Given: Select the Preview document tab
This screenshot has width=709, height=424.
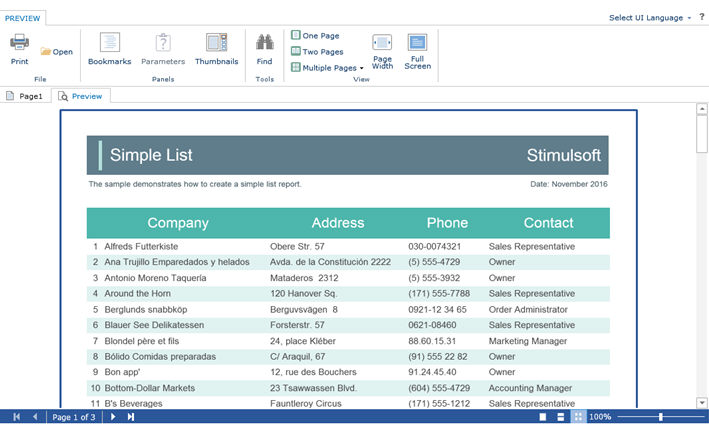Looking at the screenshot, I should tap(80, 96).
